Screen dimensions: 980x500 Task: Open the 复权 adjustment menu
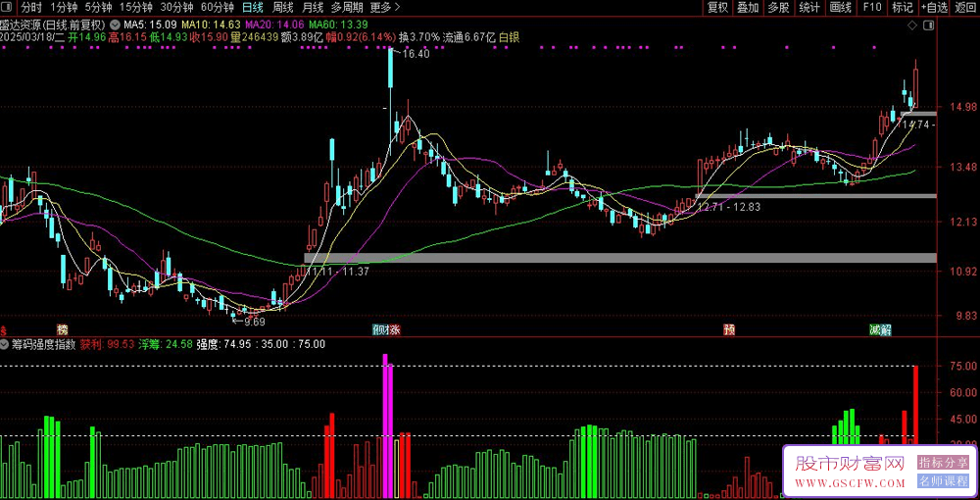click(717, 8)
